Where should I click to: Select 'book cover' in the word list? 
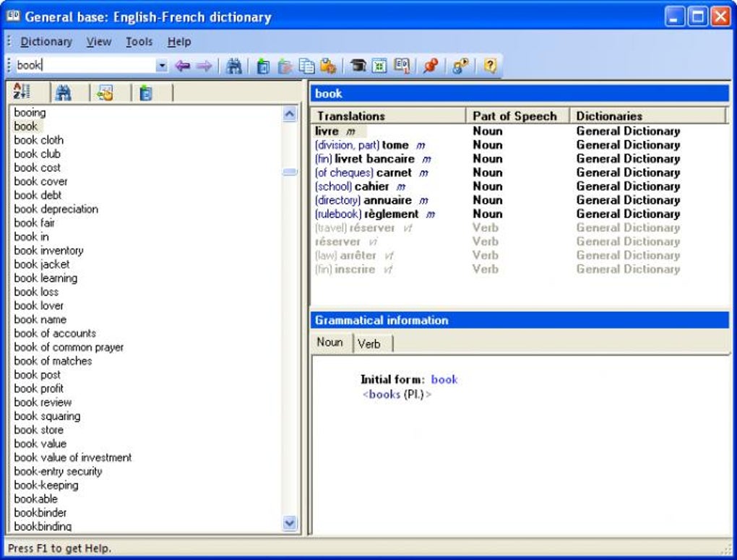(41, 181)
